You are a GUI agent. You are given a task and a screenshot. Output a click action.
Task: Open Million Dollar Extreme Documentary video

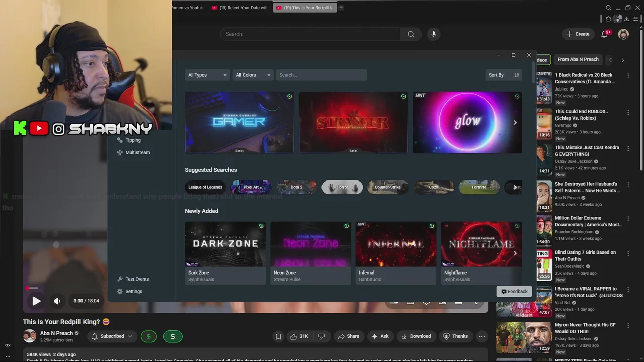[x=589, y=221]
